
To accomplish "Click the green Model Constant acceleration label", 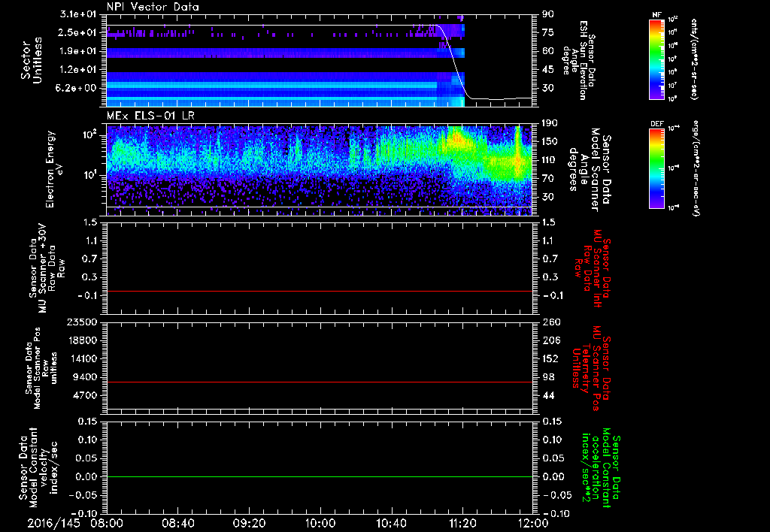I will pos(599,469).
